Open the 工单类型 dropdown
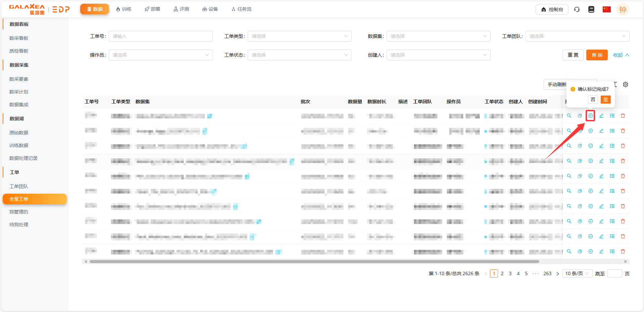Screen dimensions: 644x312 click(299, 36)
